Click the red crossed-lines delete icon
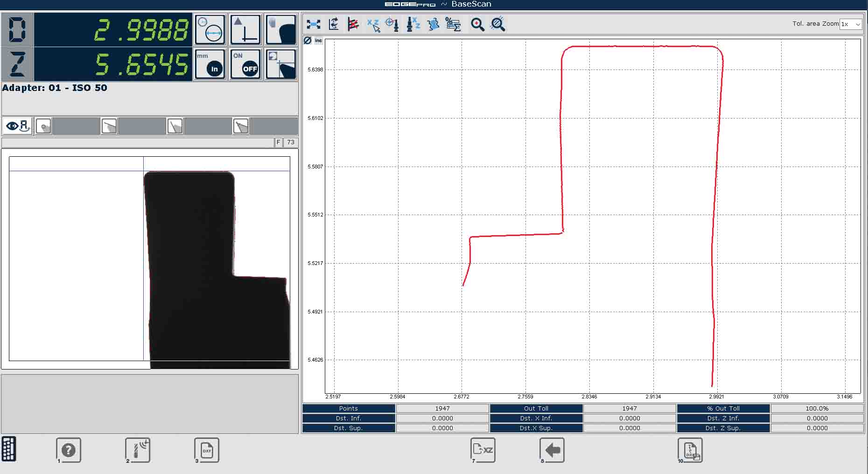 point(353,24)
